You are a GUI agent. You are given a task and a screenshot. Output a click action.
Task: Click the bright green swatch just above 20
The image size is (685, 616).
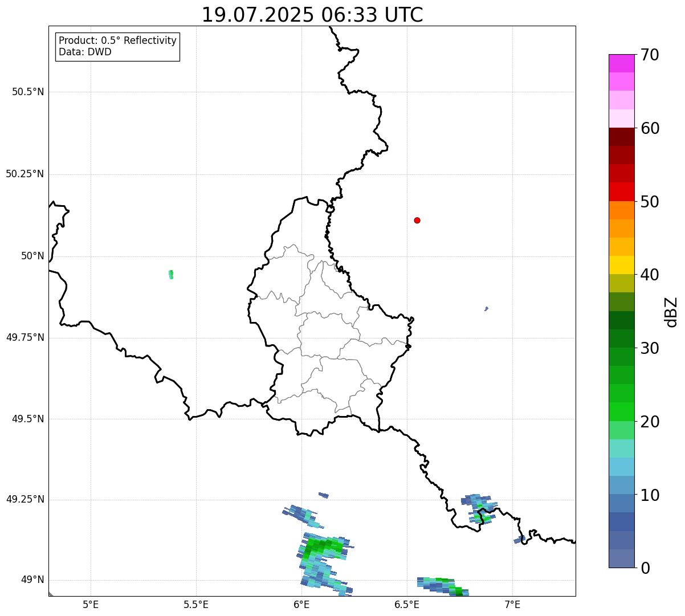621,411
